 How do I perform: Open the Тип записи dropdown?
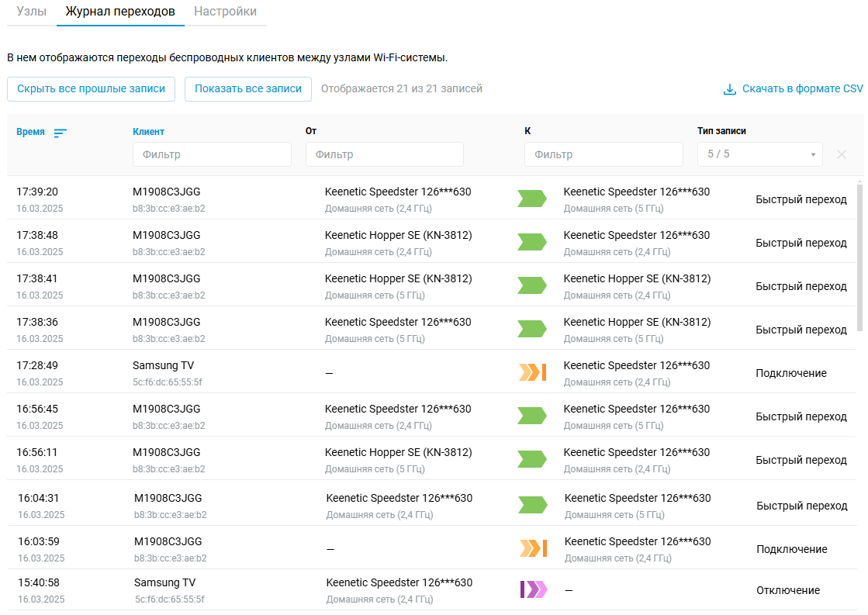click(x=759, y=154)
